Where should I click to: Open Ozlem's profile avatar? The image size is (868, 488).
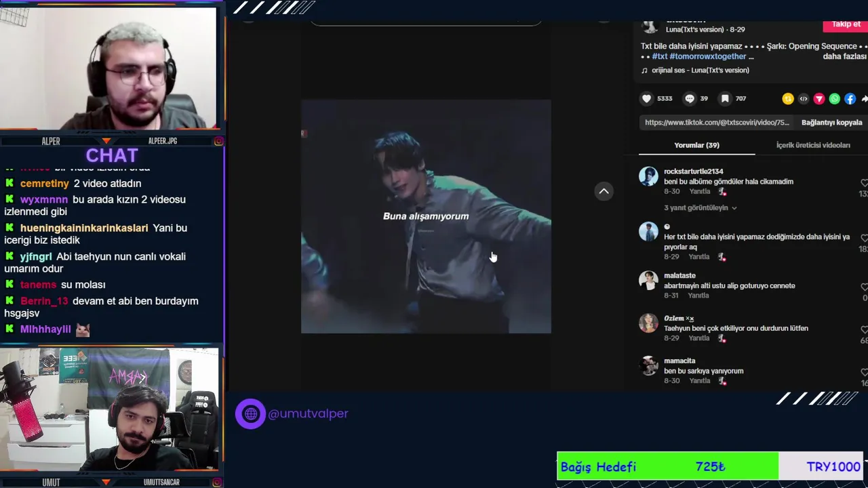point(648,323)
